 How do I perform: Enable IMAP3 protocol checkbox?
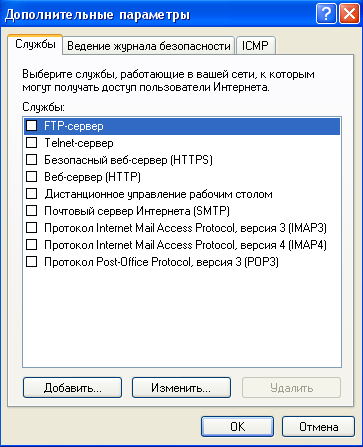click(x=32, y=228)
